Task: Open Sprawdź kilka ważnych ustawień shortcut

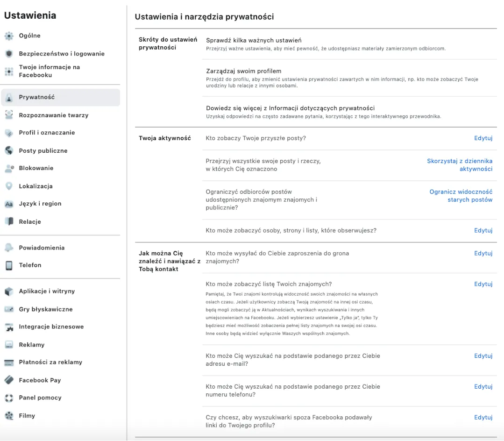Action: 254,41
